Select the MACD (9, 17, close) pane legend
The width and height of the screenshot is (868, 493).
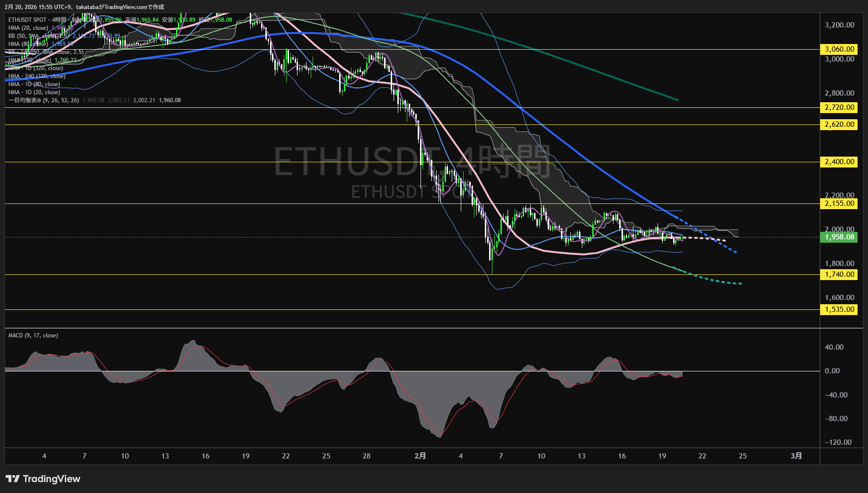click(33, 335)
